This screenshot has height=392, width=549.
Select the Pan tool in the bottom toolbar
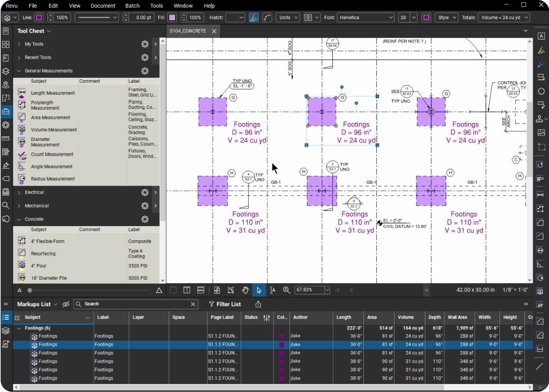(245, 290)
